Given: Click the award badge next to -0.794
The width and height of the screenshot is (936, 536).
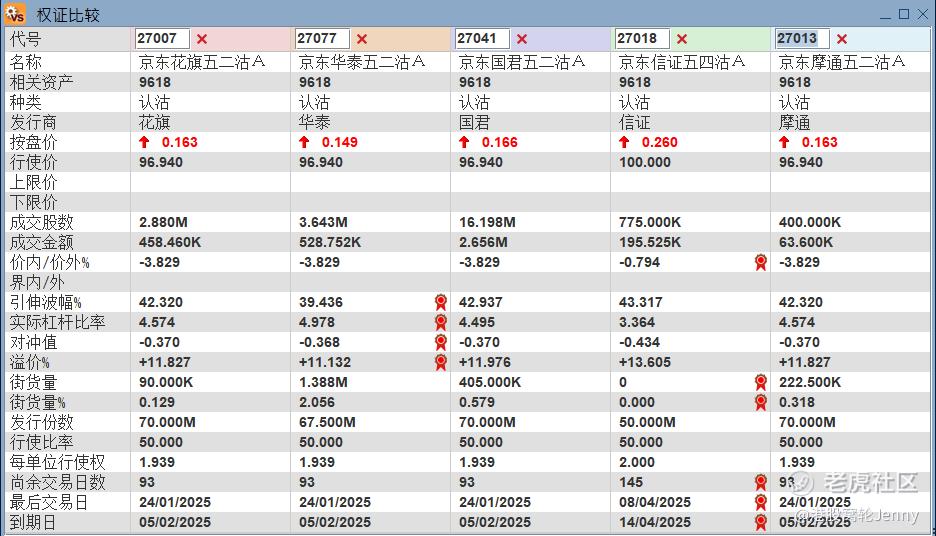Looking at the screenshot, I should [x=760, y=262].
